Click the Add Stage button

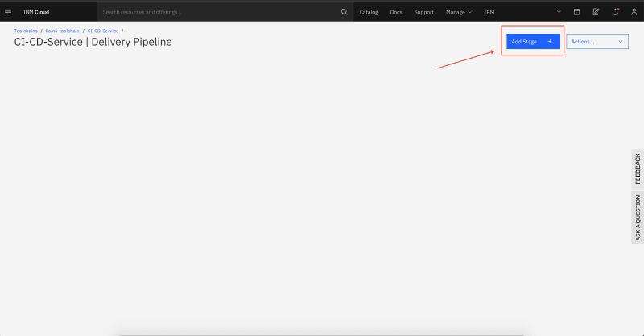coord(533,42)
